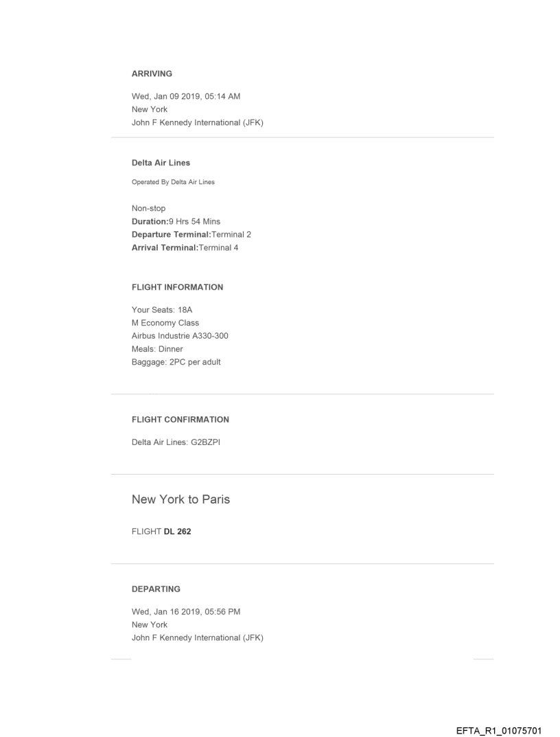560x737 pixels.
Task: Select the Duration 9 Hrs 54 Mins line
Action: point(176,221)
